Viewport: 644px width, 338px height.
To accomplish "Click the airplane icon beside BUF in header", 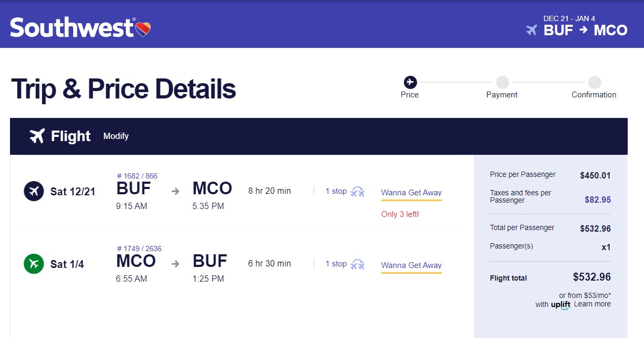I will pos(532,30).
